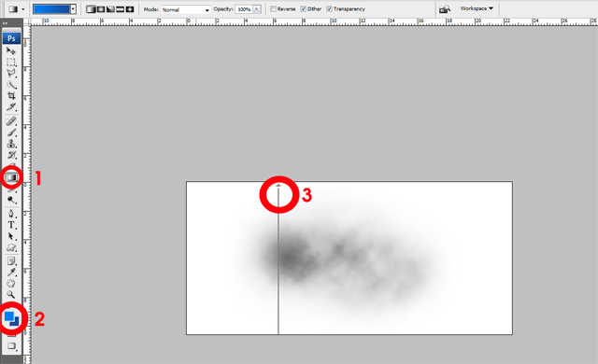Collapse the toolbox with double arrows

click(5, 23)
